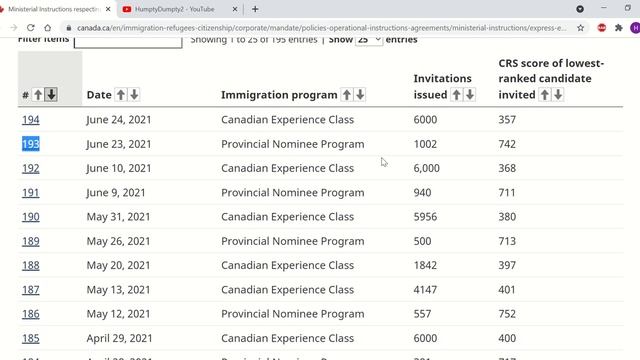
Task: Open draw number 188 link
Action: tap(31, 265)
